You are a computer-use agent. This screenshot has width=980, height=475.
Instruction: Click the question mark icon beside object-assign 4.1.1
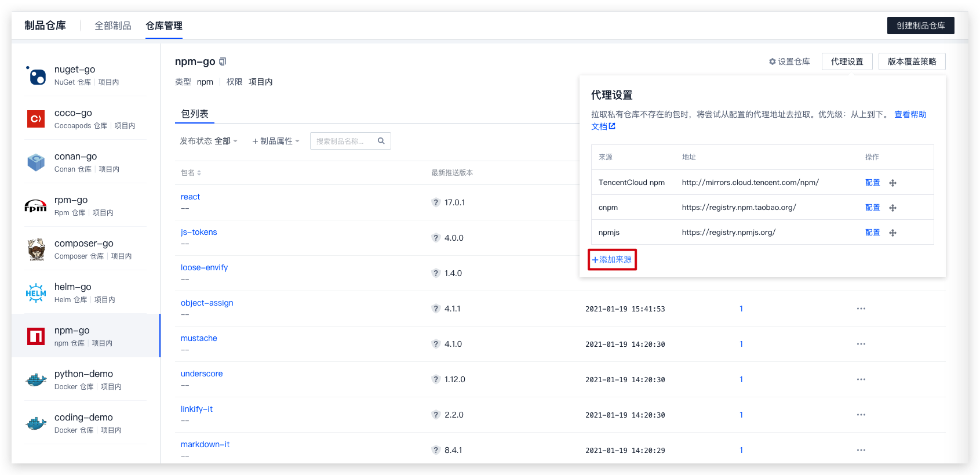tap(436, 309)
